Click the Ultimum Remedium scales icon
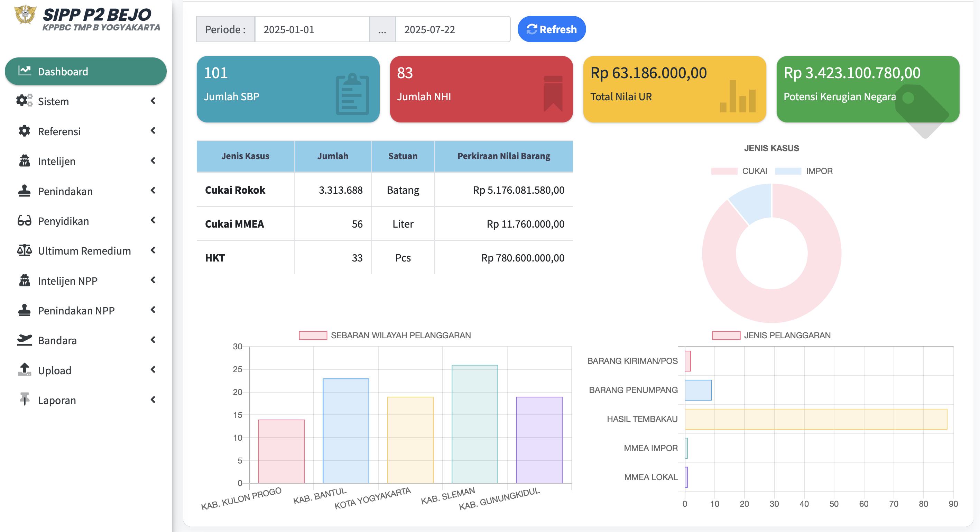Viewport: 980px width, 532px height. pyautogui.click(x=24, y=250)
